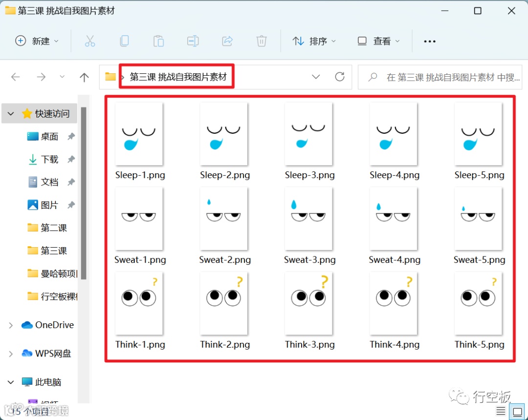
Task: Go back with the left arrow
Action: pyautogui.click(x=16, y=77)
